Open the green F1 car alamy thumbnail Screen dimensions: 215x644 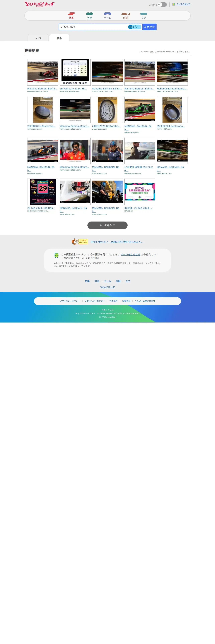(x=140, y=110)
